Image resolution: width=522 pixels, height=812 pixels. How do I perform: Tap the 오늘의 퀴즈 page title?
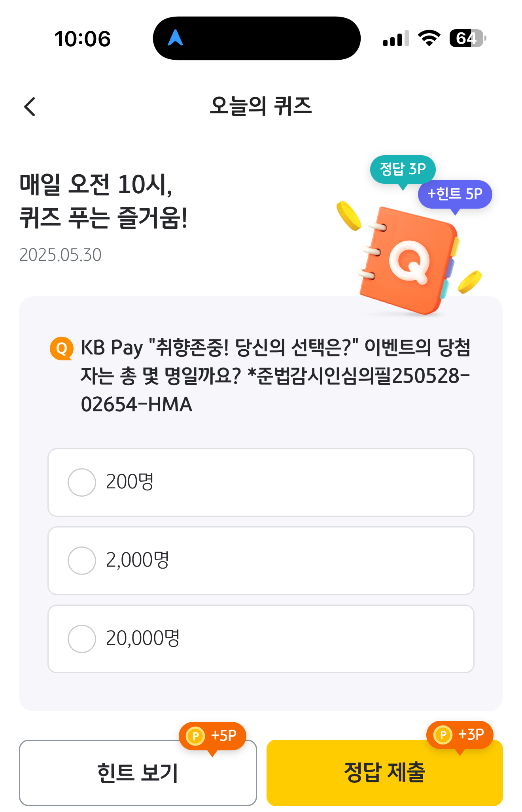(261, 107)
